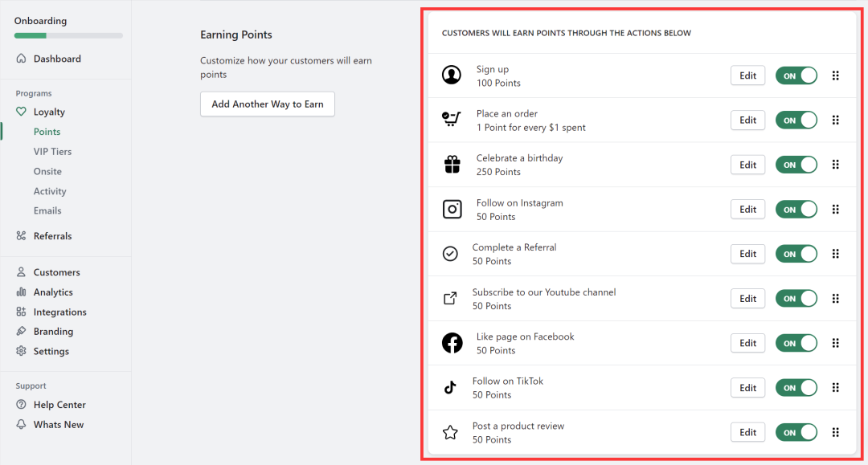Viewport: 868px width, 465px height.
Task: Click the Instagram icon in earning actions
Action: pyautogui.click(x=452, y=210)
